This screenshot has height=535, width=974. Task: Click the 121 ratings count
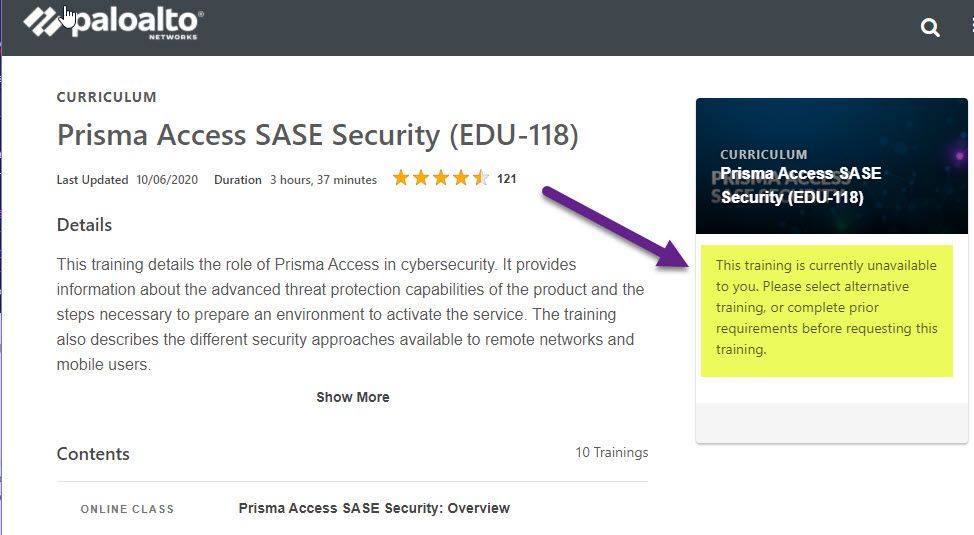tap(507, 180)
